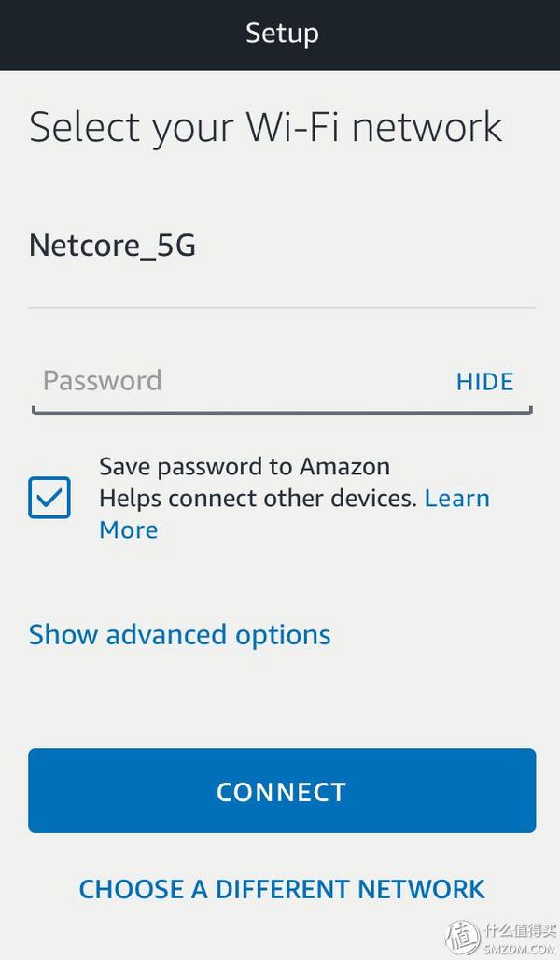Click the word More on second line

click(x=129, y=529)
